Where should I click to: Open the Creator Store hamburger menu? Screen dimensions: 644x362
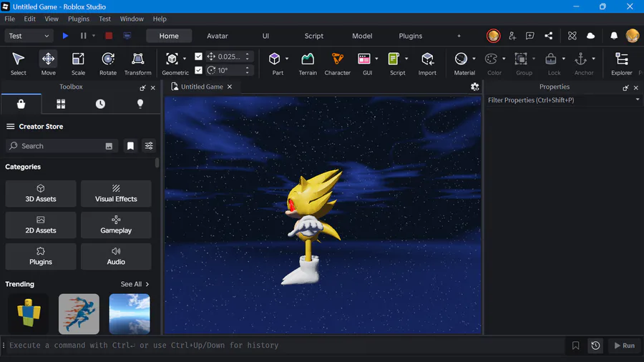click(x=10, y=127)
